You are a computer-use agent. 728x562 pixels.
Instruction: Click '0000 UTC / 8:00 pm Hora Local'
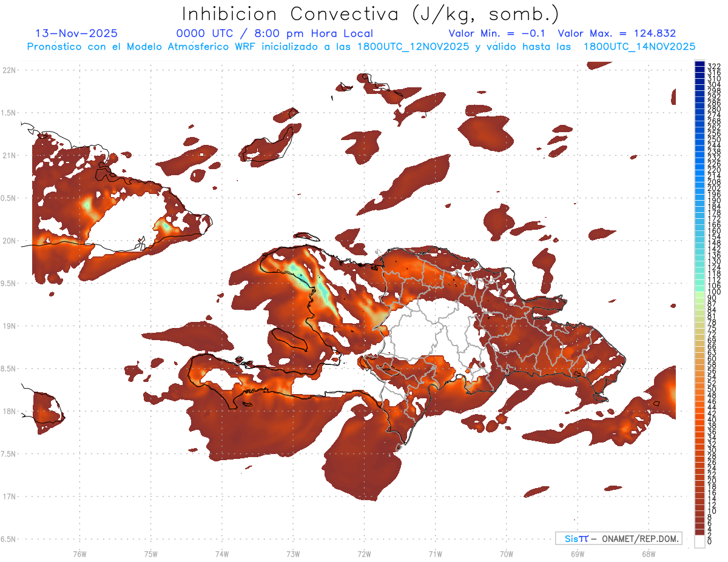[x=275, y=33]
